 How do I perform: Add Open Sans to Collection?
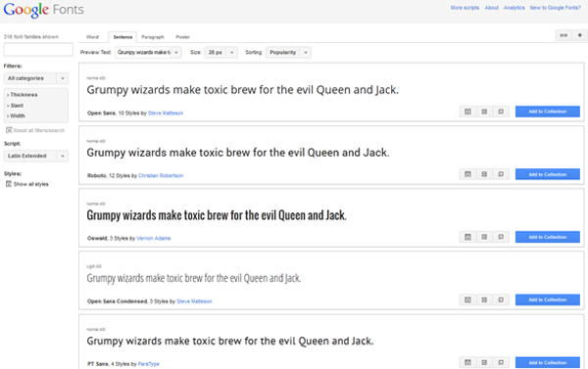(x=548, y=112)
